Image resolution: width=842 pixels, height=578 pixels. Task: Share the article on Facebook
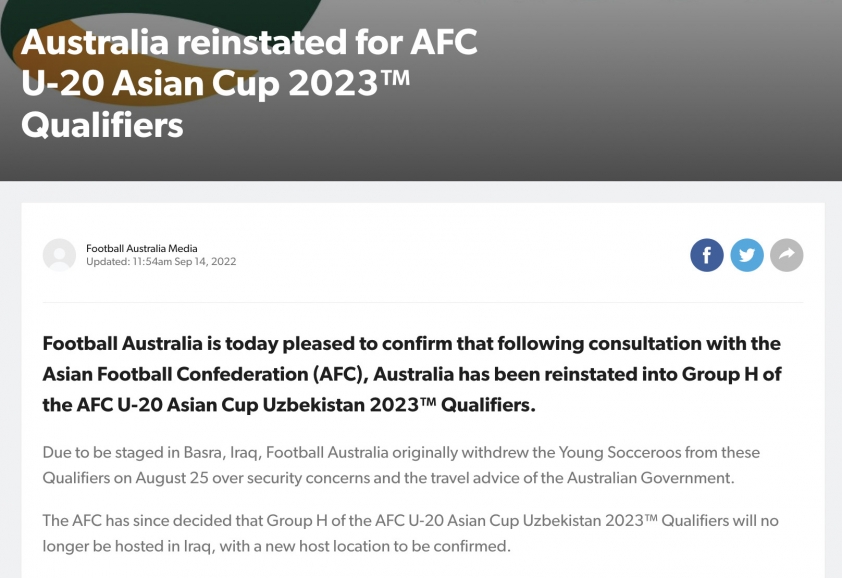(707, 255)
